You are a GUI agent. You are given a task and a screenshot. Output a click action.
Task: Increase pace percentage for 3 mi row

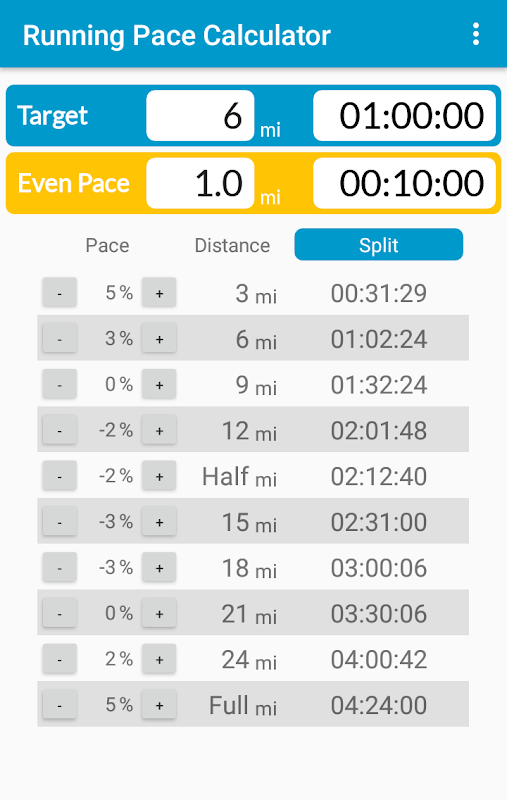(159, 292)
